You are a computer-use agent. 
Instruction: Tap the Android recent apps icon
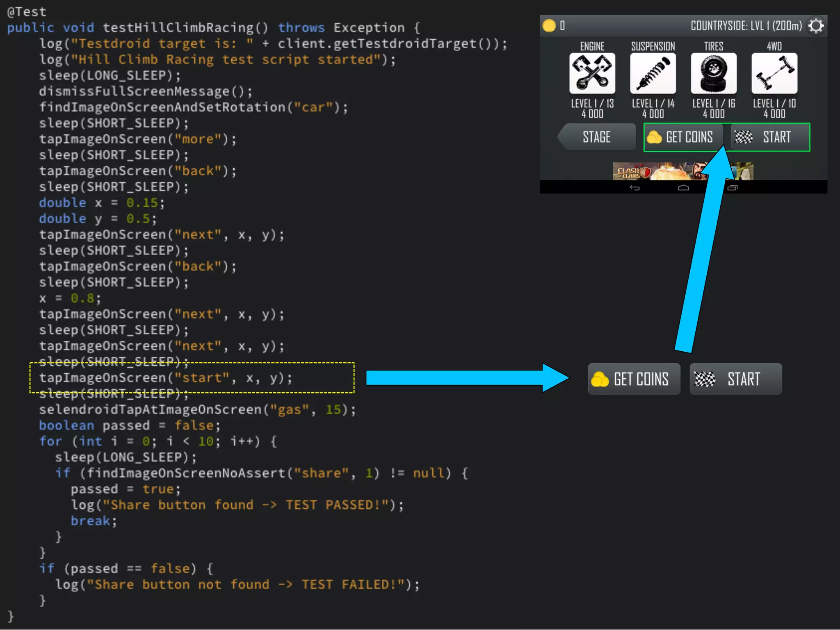(x=732, y=188)
